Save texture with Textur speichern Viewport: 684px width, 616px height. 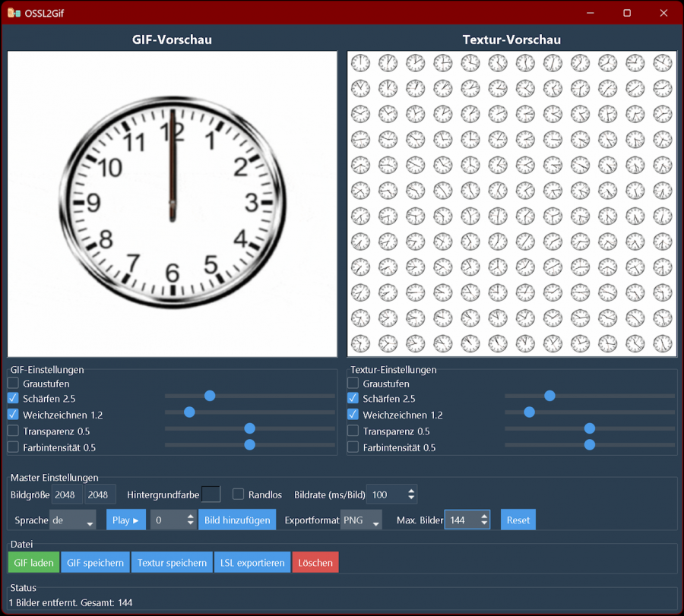pyautogui.click(x=172, y=563)
